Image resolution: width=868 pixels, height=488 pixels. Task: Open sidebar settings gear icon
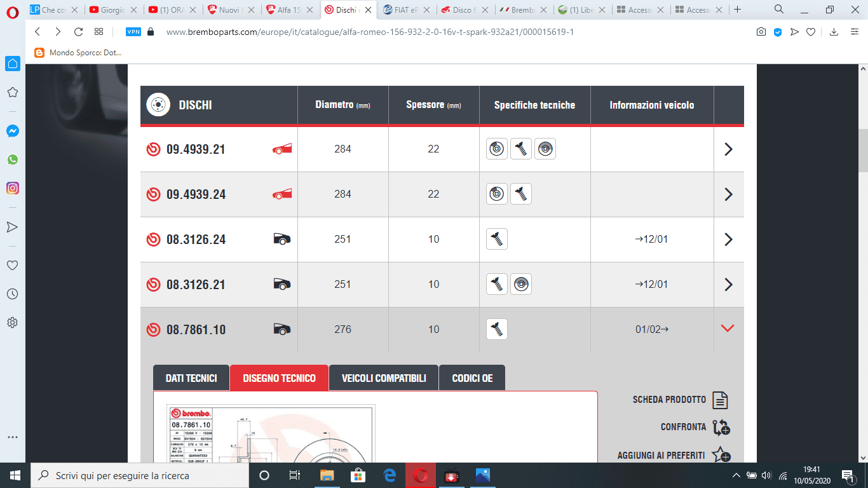(x=12, y=322)
